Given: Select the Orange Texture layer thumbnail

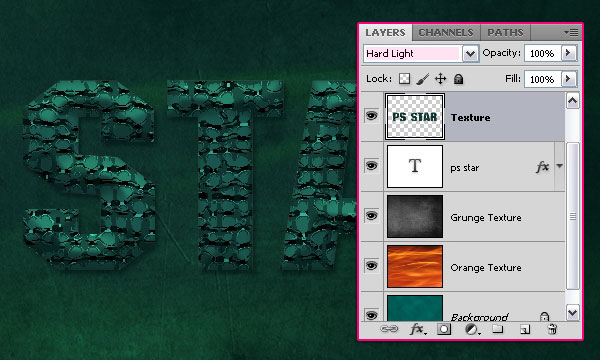Looking at the screenshot, I should coord(415,266).
